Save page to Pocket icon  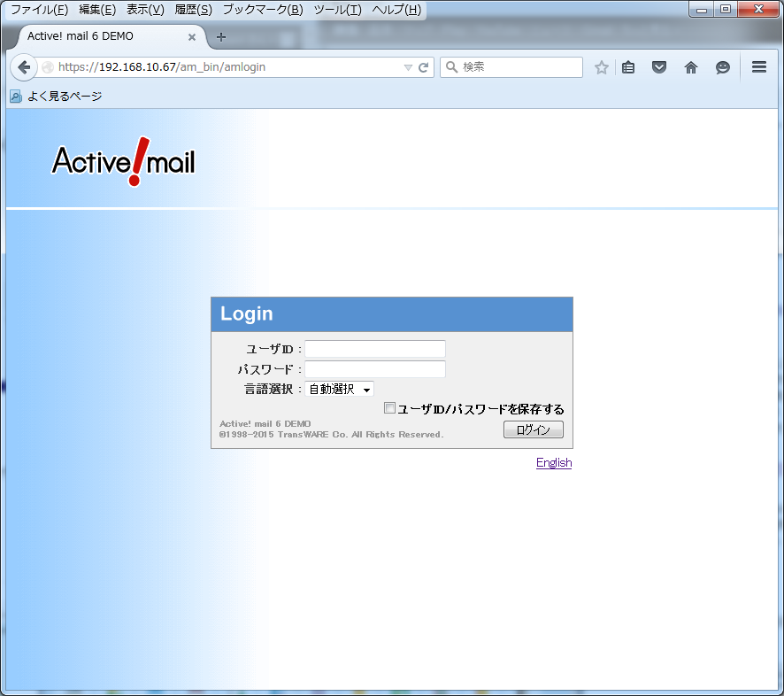[659, 67]
